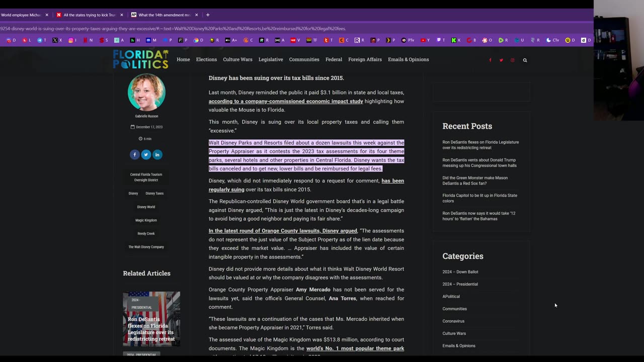Image resolution: width=644 pixels, height=362 pixels.
Task: Open 'has been regularly suing' link
Action: click(306, 185)
